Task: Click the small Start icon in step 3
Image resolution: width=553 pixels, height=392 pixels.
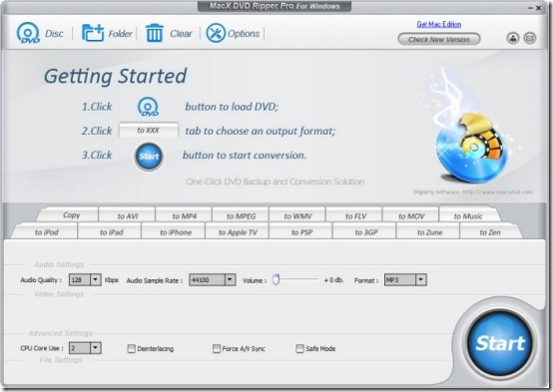Action: [x=149, y=157]
